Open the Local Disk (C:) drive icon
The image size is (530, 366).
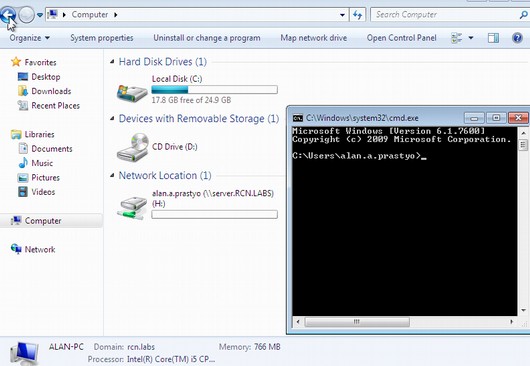pos(132,93)
